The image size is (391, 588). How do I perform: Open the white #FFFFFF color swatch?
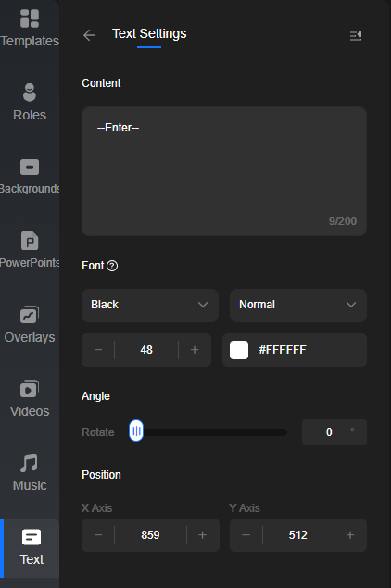pyautogui.click(x=239, y=350)
